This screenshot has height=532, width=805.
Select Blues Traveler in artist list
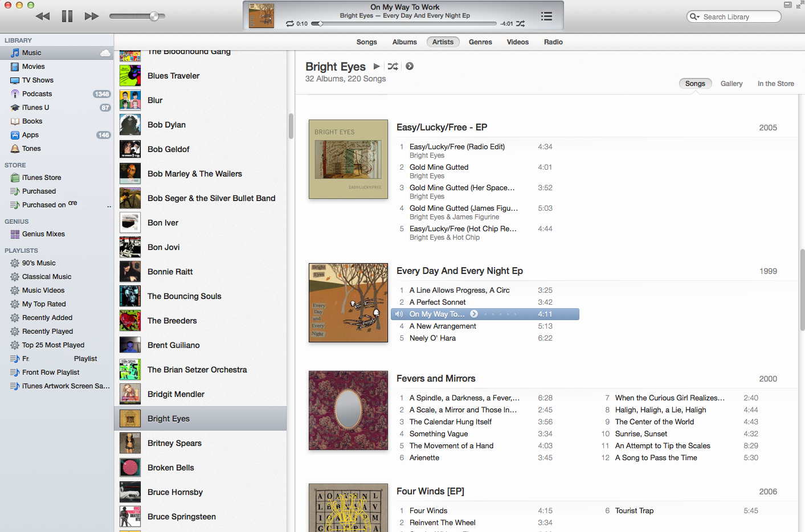coord(201,76)
